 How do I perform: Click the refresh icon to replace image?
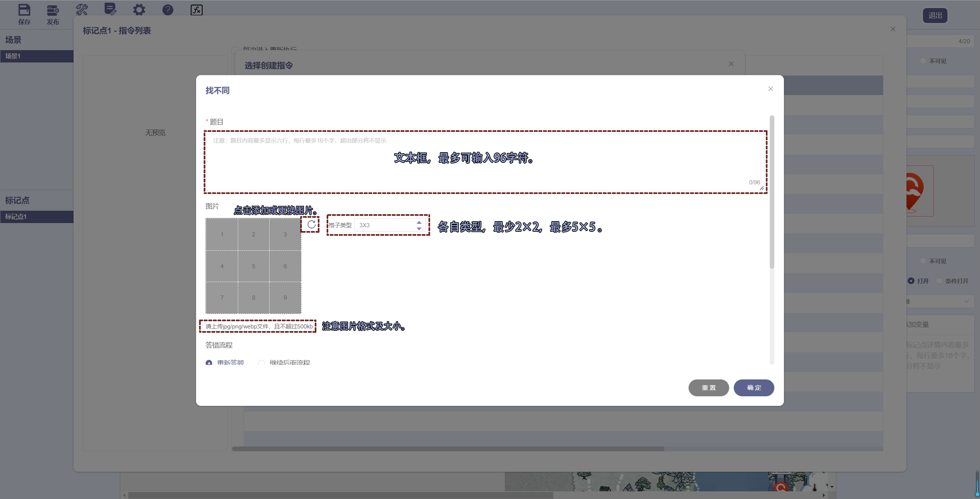click(311, 225)
